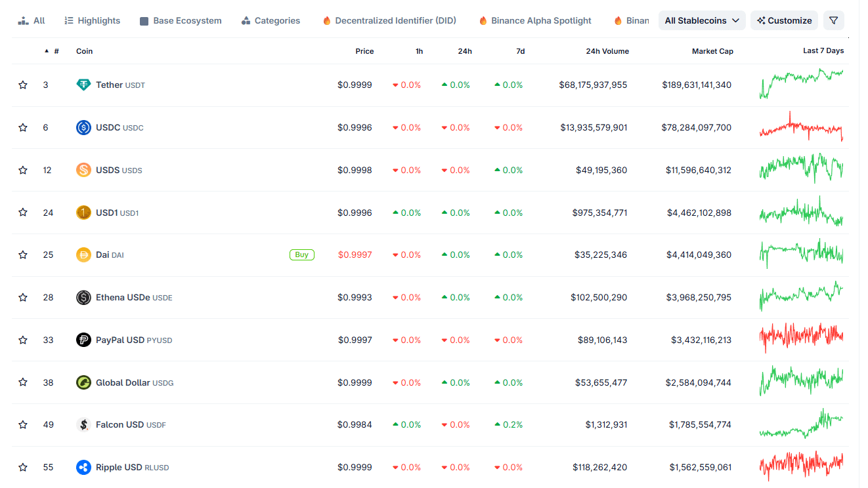The height and width of the screenshot is (488, 868).
Task: Sort by 24h Volume column header
Action: tap(607, 51)
